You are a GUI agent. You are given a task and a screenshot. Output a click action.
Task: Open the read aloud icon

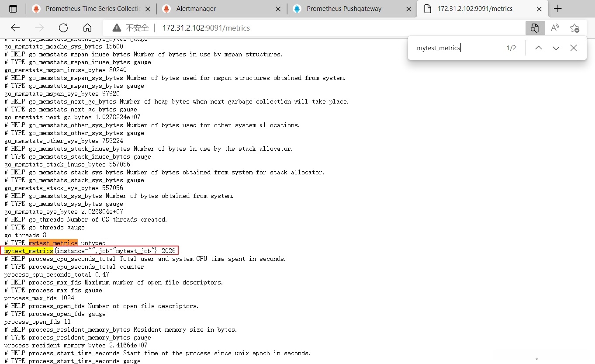point(555,28)
